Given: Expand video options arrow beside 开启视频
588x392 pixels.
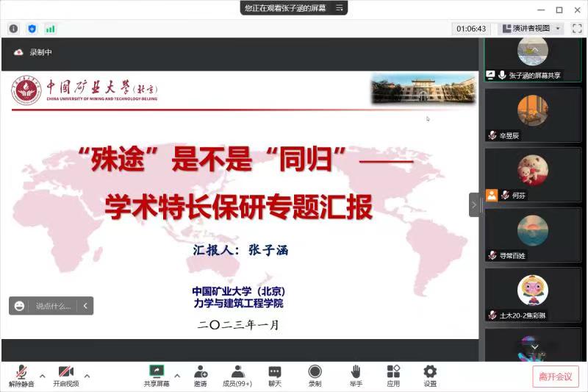Looking at the screenshot, I should (87, 376).
